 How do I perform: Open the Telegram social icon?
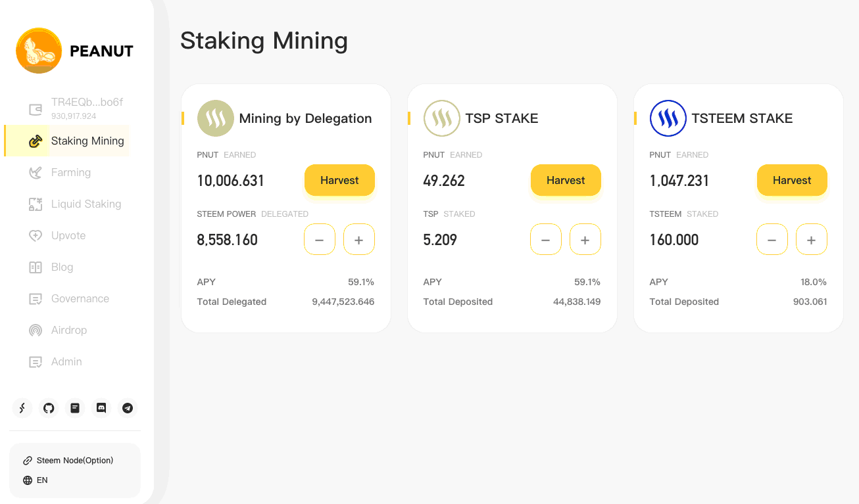point(128,408)
